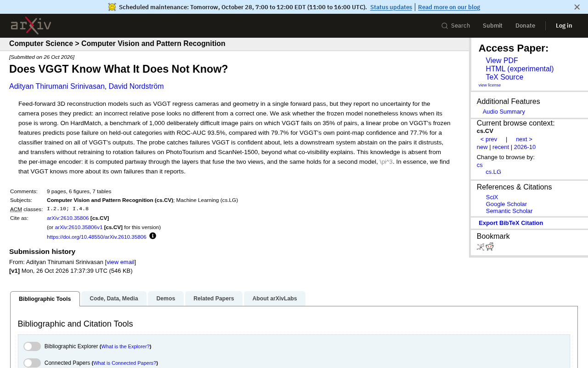The width and height of the screenshot is (588, 368).
Task: Go to the previous paper via prev
Action: click(489, 139)
